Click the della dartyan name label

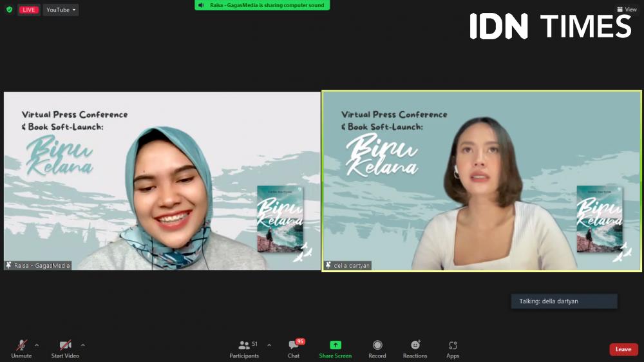click(x=352, y=265)
